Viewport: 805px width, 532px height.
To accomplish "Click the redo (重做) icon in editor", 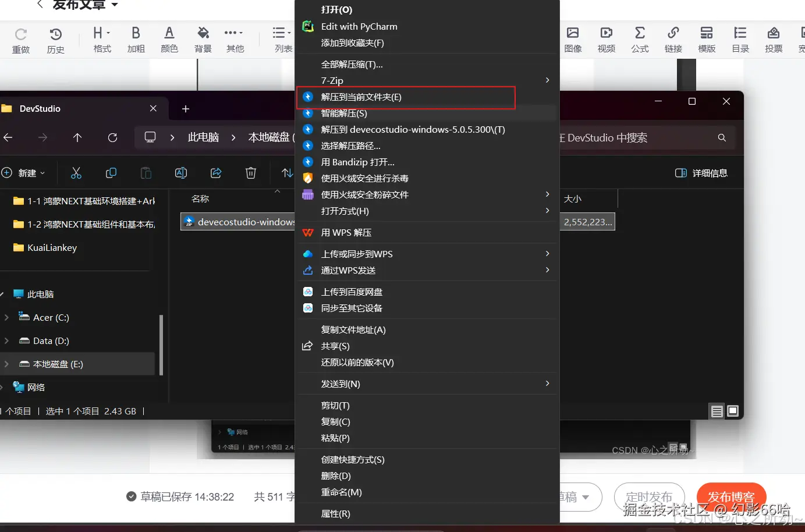I will [21, 34].
